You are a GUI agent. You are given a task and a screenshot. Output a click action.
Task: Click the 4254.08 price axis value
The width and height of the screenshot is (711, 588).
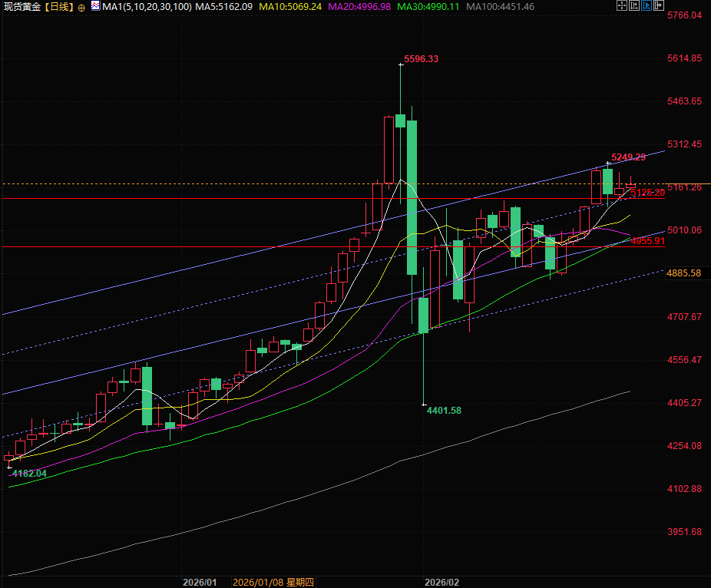click(x=684, y=446)
